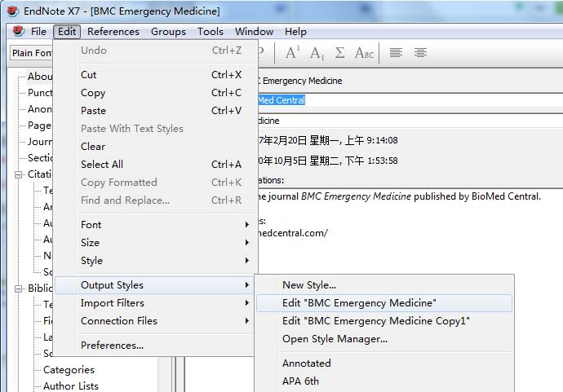Click the Sigma symbol font icon
This screenshot has height=392, width=563.
click(339, 53)
